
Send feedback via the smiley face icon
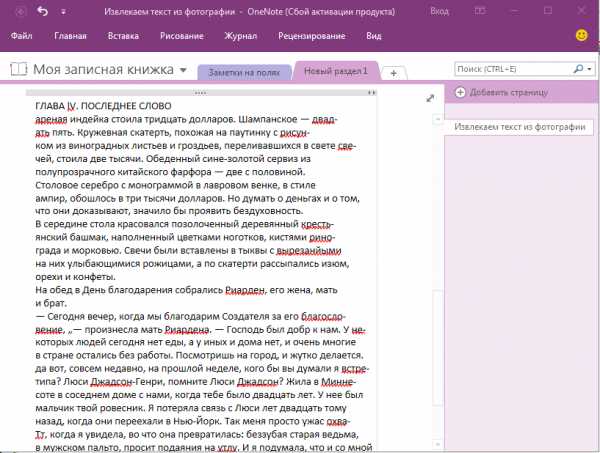[581, 35]
